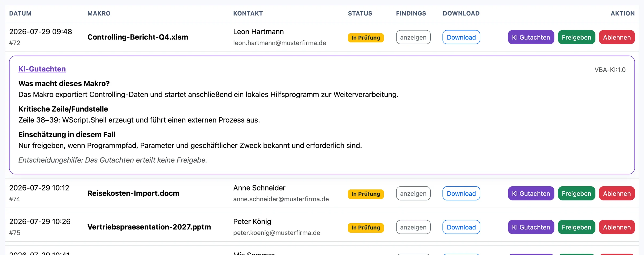This screenshot has height=255, width=644.
Task: Click email anne.schneider@musterfirma.de
Action: pyautogui.click(x=281, y=199)
